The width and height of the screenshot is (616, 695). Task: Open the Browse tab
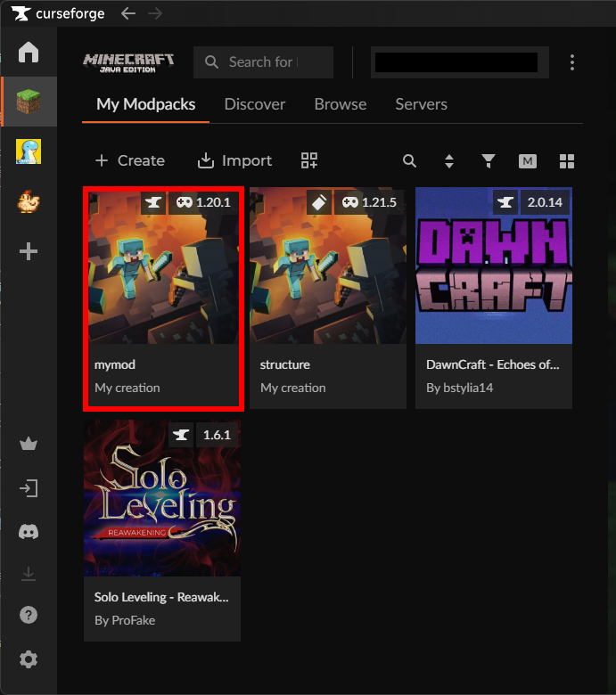point(341,104)
